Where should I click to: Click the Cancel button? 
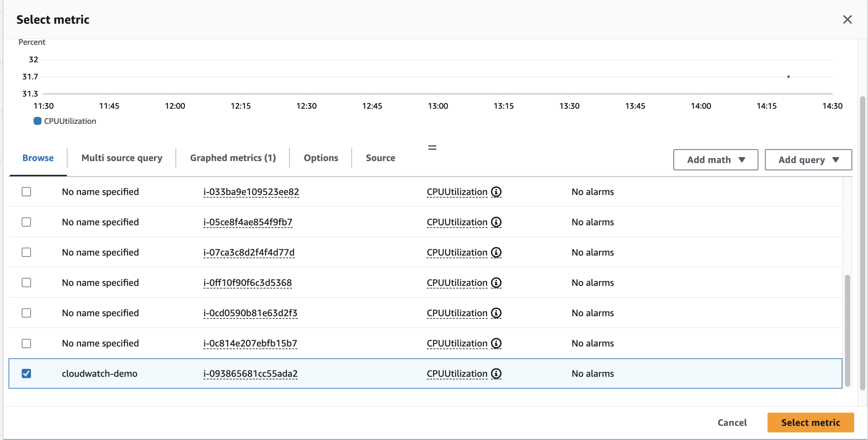click(x=732, y=423)
